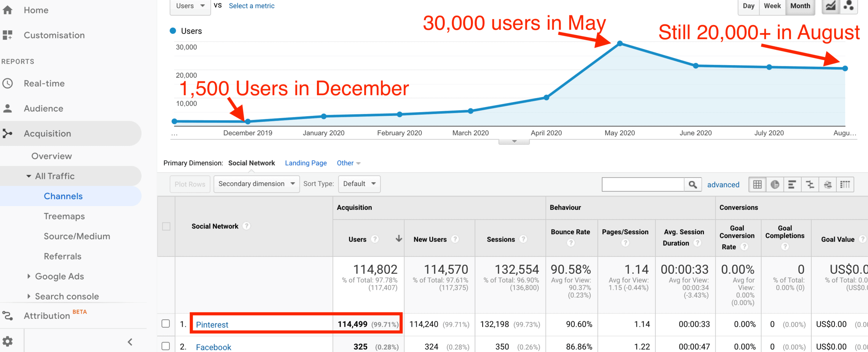Switch chart granularity to Month
The height and width of the screenshot is (352, 868).
coord(800,6)
